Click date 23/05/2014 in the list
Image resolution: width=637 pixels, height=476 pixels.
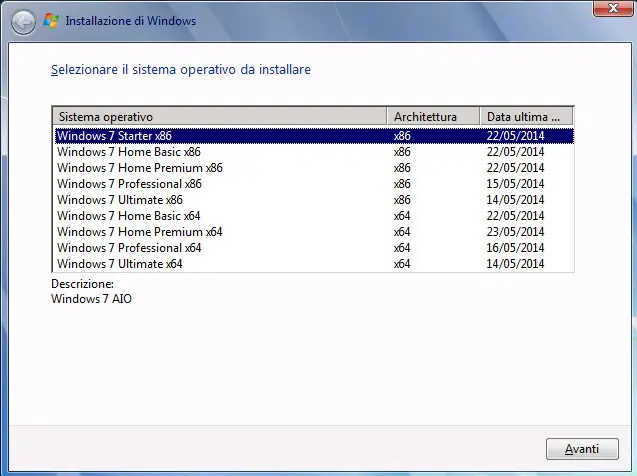point(515,232)
